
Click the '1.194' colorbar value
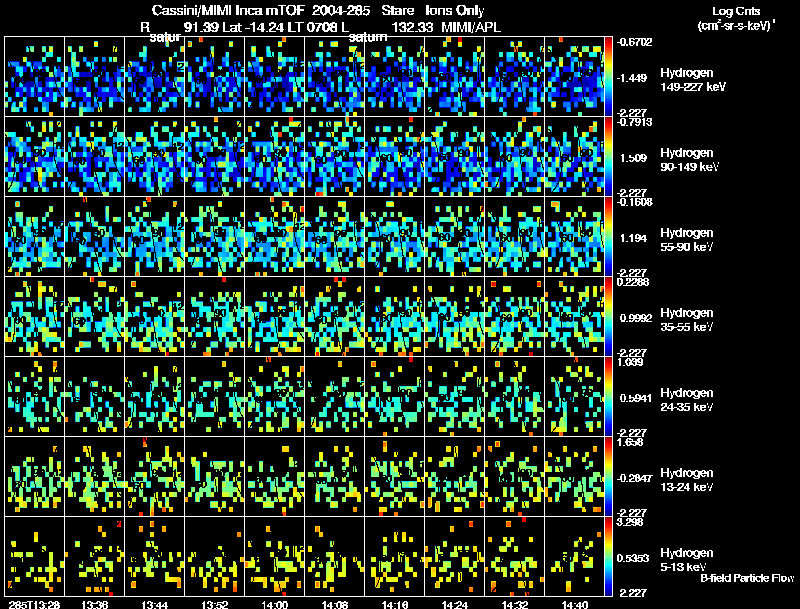[x=633, y=238]
